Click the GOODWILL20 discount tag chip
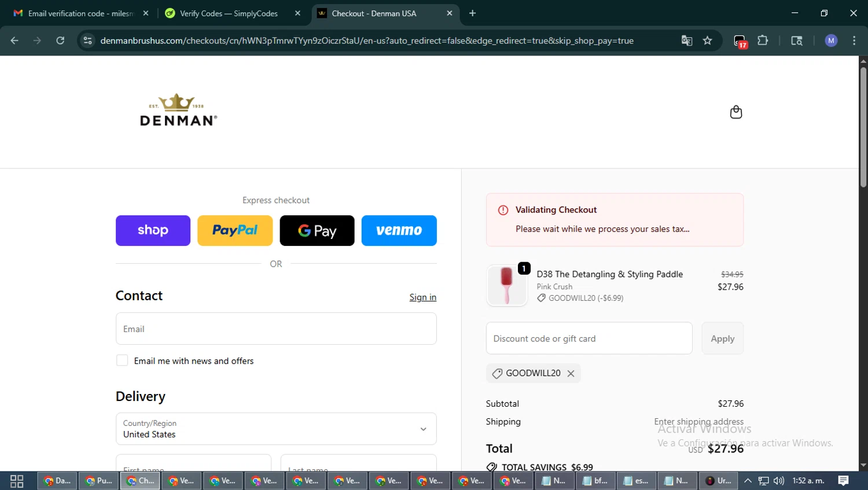 tap(533, 373)
